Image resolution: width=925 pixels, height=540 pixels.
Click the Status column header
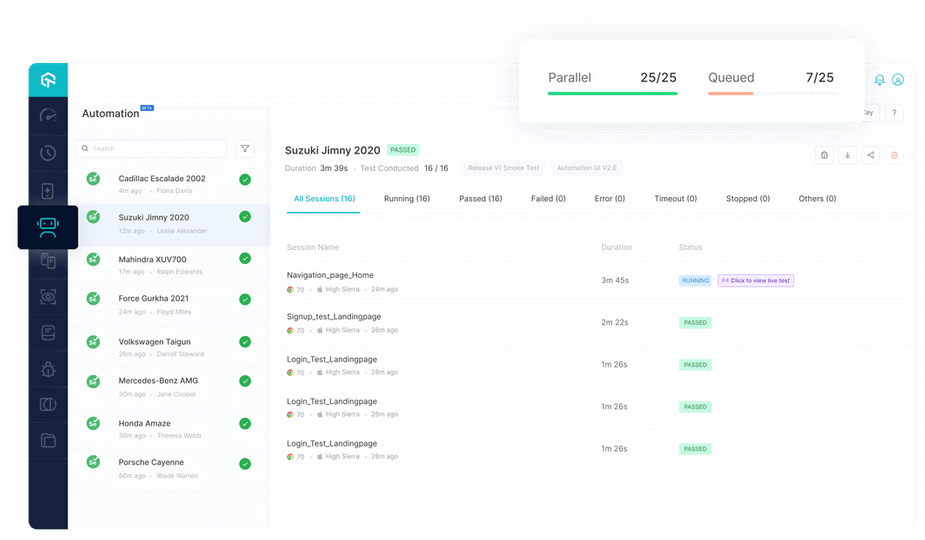click(x=690, y=247)
